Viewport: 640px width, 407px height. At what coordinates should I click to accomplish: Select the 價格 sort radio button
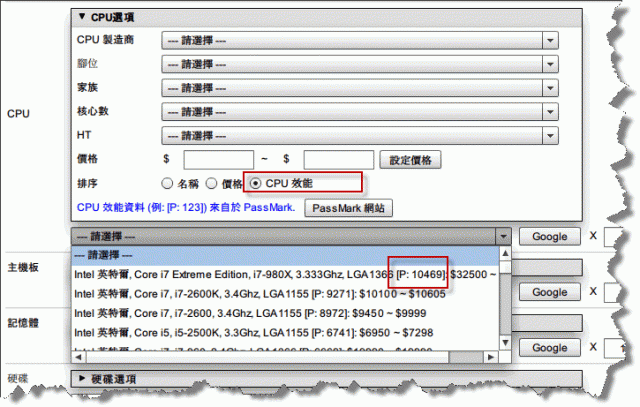point(211,183)
